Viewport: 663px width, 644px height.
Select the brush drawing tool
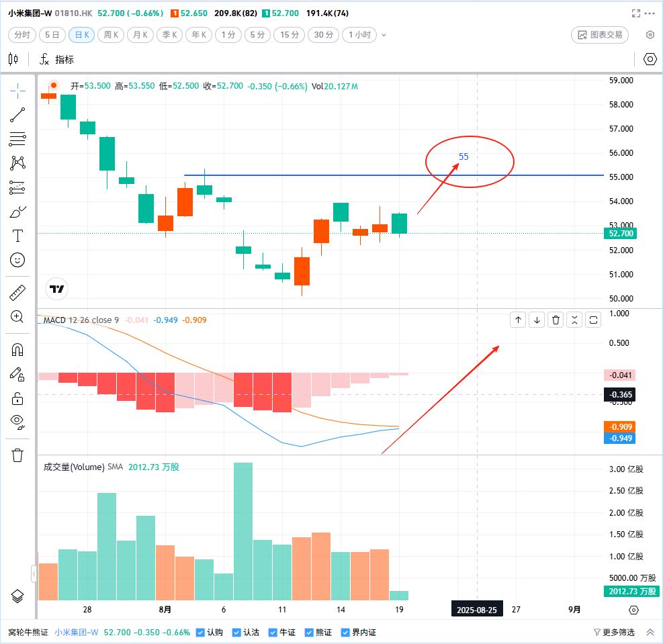point(17,212)
